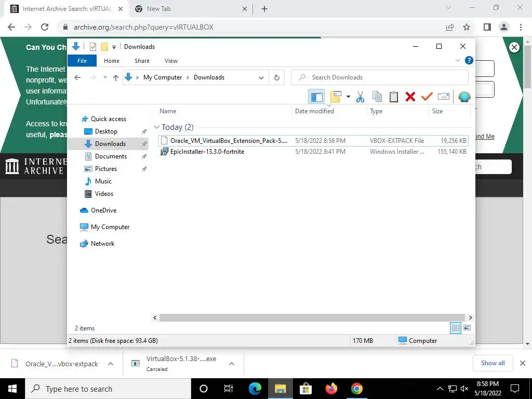Select the Oracle_VM_VirtualBox_Extension_Pack file

coord(313,140)
